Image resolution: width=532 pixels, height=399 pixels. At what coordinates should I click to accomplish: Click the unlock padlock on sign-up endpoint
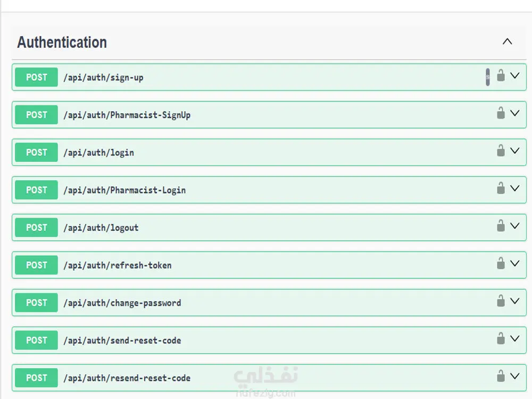point(501,76)
